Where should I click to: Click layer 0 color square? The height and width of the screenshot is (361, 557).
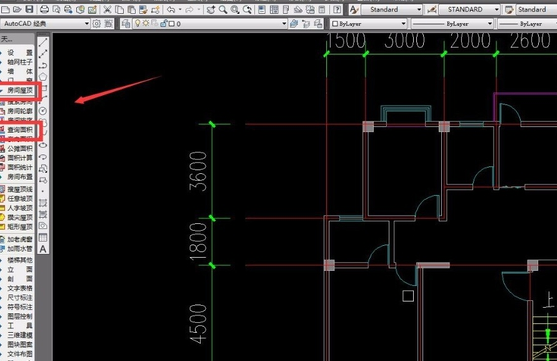(x=172, y=24)
